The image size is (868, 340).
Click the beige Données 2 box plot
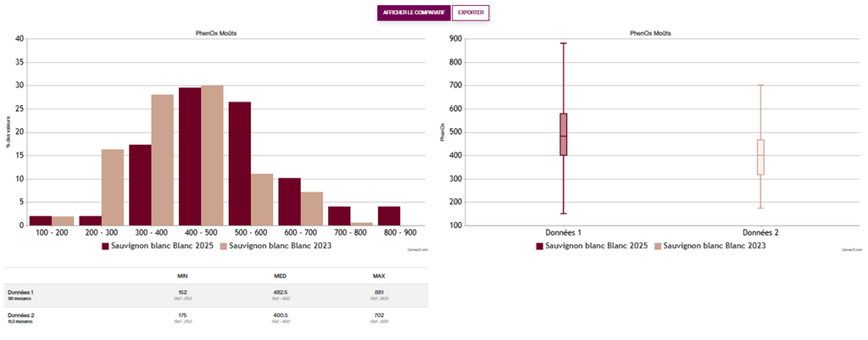(x=761, y=157)
